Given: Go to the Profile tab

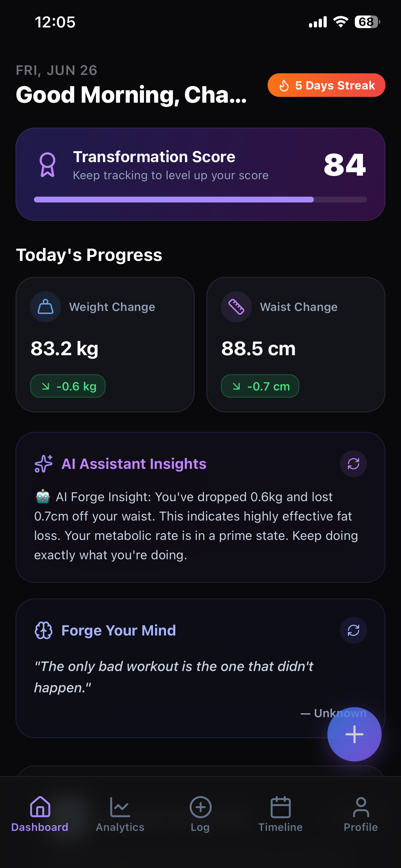Looking at the screenshot, I should click(361, 814).
